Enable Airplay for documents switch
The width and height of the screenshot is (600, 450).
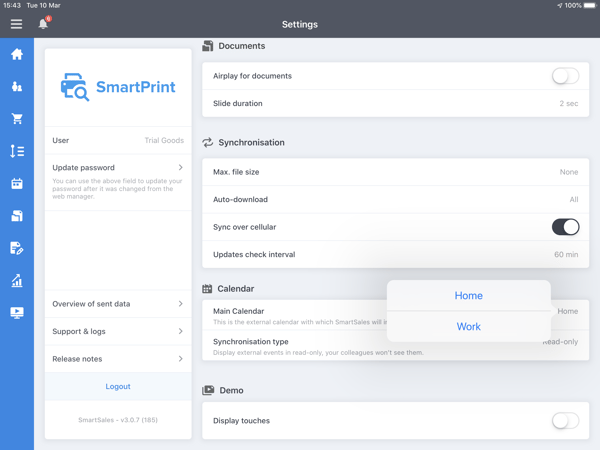click(565, 76)
